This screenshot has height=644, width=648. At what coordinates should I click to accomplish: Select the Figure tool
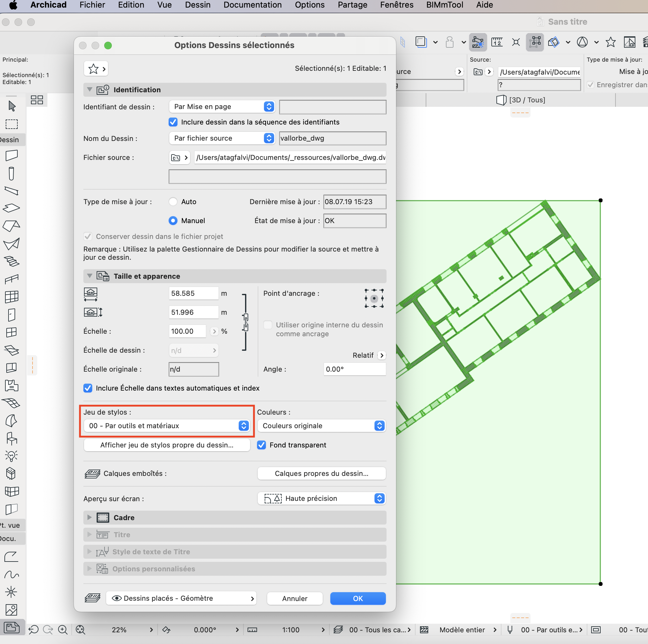(12, 610)
